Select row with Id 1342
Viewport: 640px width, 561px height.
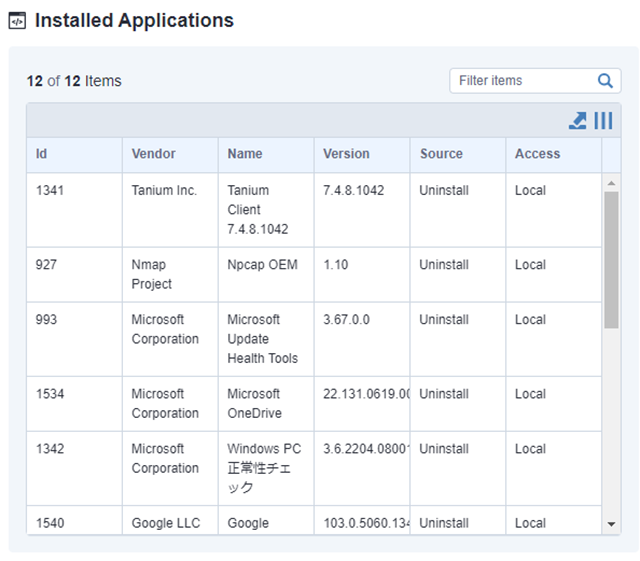point(50,449)
